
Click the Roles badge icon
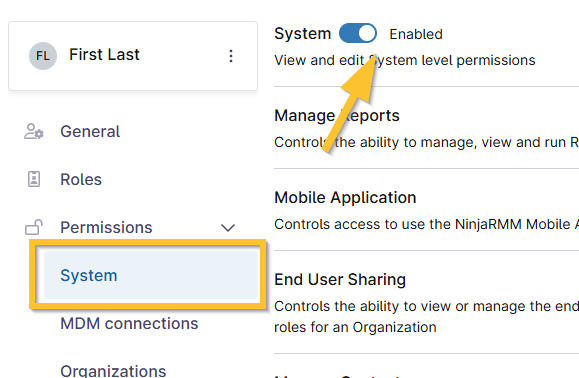click(34, 179)
